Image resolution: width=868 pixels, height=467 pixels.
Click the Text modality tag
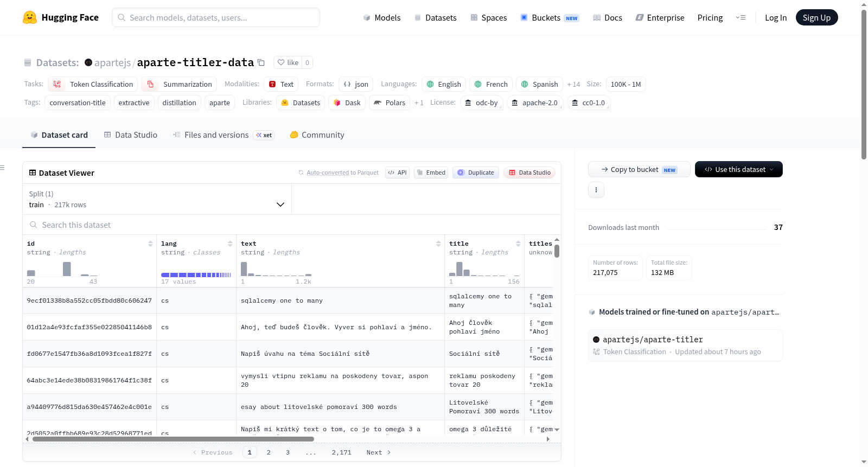tap(281, 84)
